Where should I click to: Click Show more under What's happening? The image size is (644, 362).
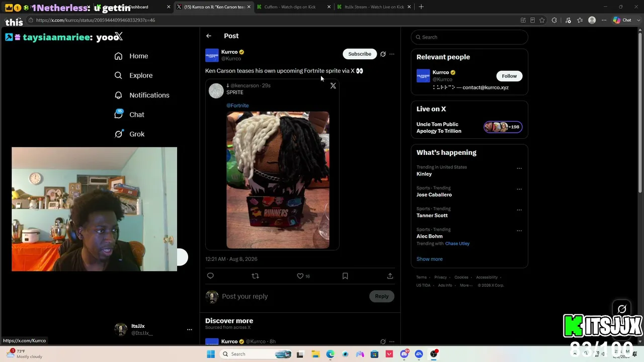coord(430,259)
